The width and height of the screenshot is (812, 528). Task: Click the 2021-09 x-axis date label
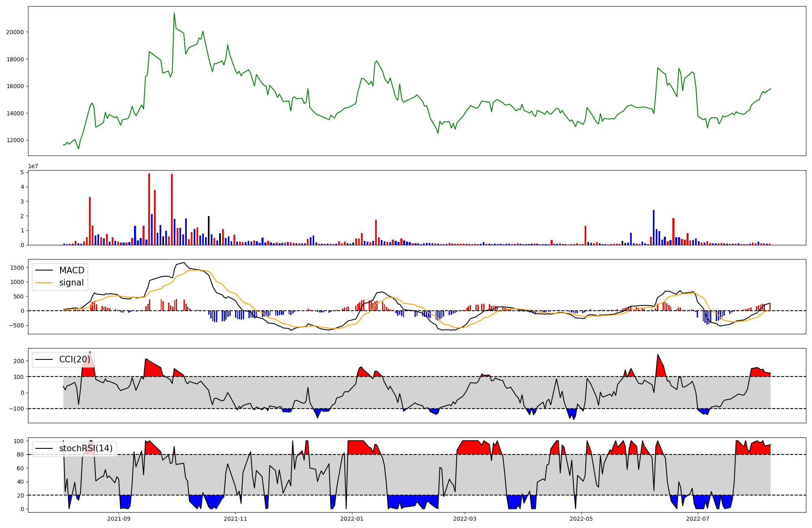(119, 519)
